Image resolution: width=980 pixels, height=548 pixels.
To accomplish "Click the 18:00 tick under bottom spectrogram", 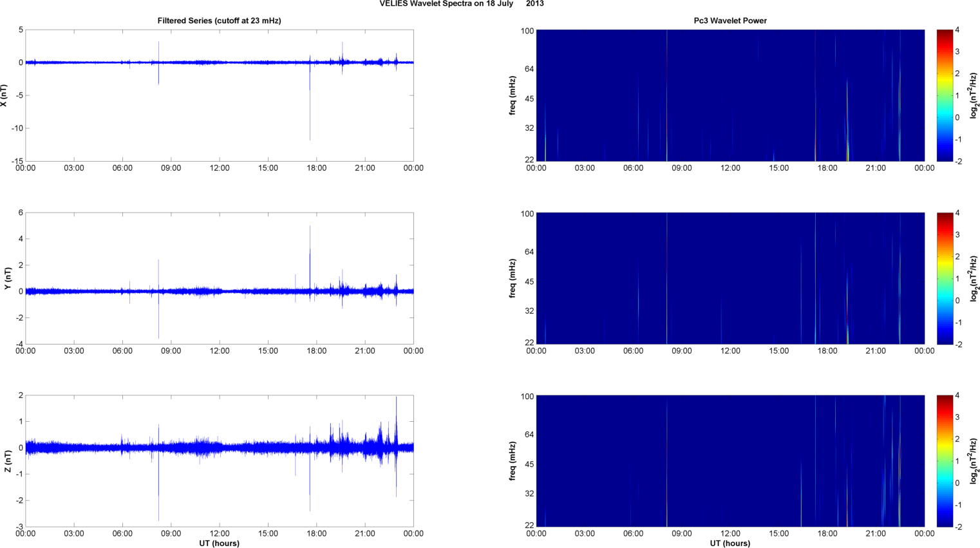I will click(x=827, y=533).
